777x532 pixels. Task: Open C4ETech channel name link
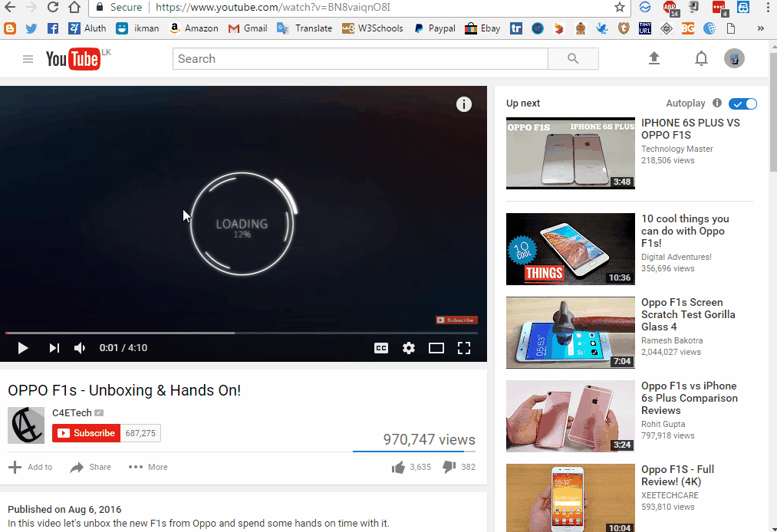pos(72,412)
